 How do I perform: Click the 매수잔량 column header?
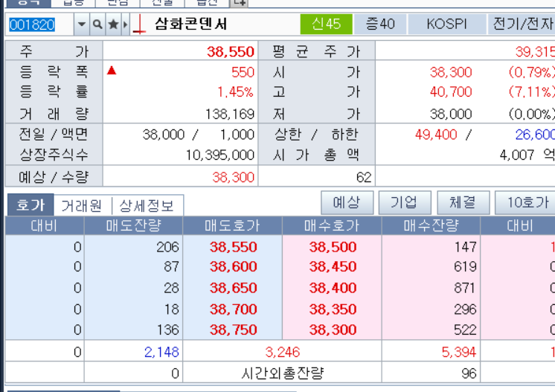click(x=431, y=225)
